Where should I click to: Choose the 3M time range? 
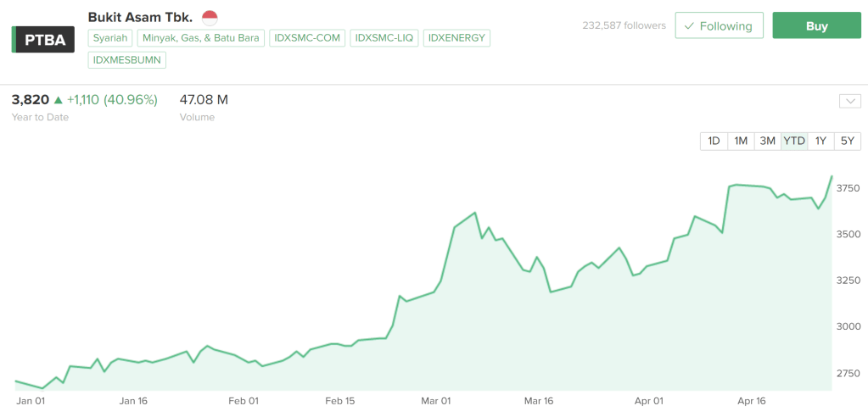coord(767,141)
